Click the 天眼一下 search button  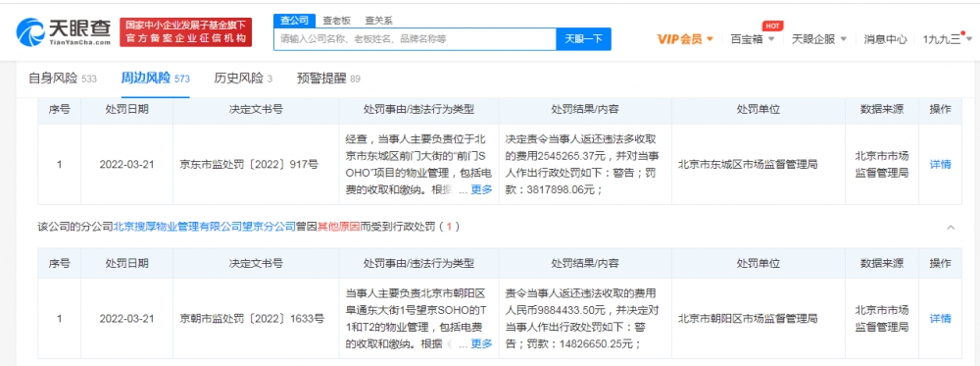583,39
